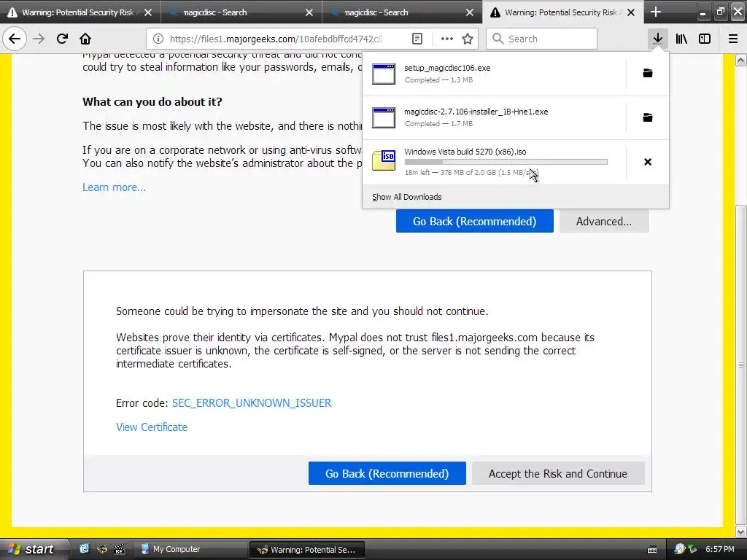Viewport: 747px width, 560px height.
Task: Launch the third quick launch clapperboard icon
Action: 119,549
